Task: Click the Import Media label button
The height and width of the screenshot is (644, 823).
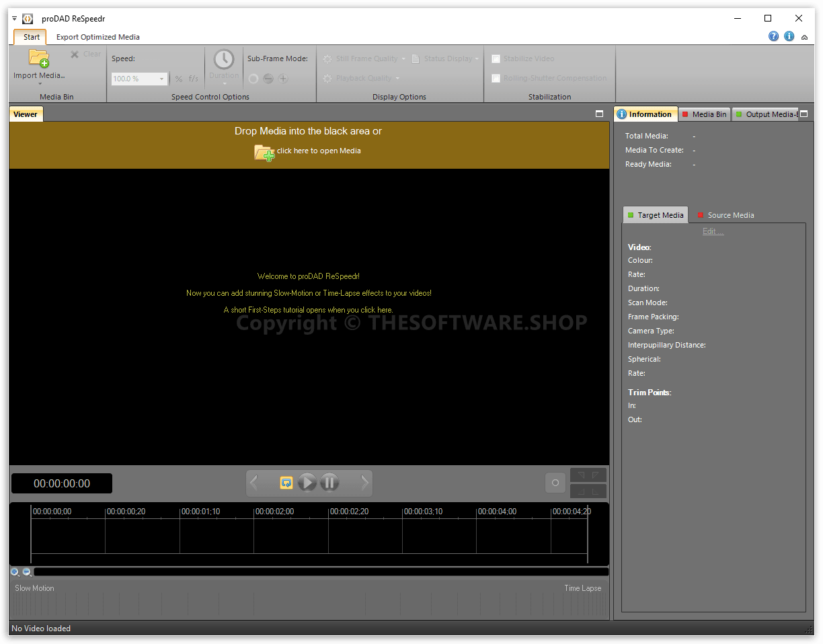Action: [39, 75]
